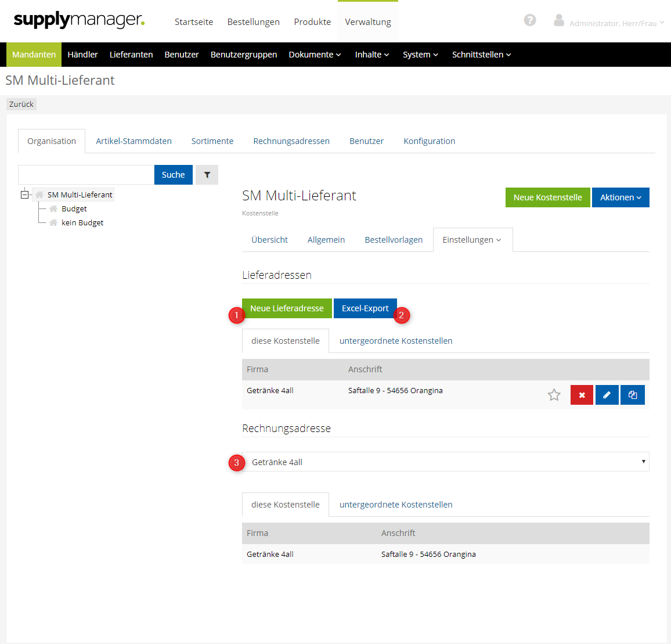Select the kein Budget tree item
This screenshot has width=671, height=644.
tap(82, 222)
